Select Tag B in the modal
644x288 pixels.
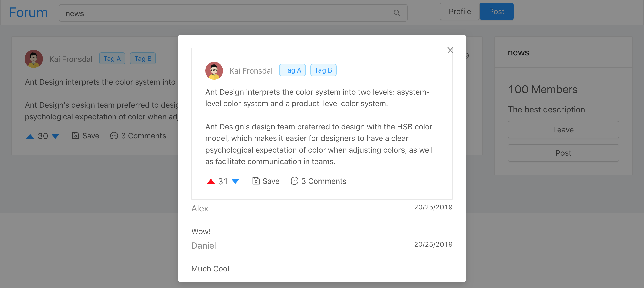(323, 70)
